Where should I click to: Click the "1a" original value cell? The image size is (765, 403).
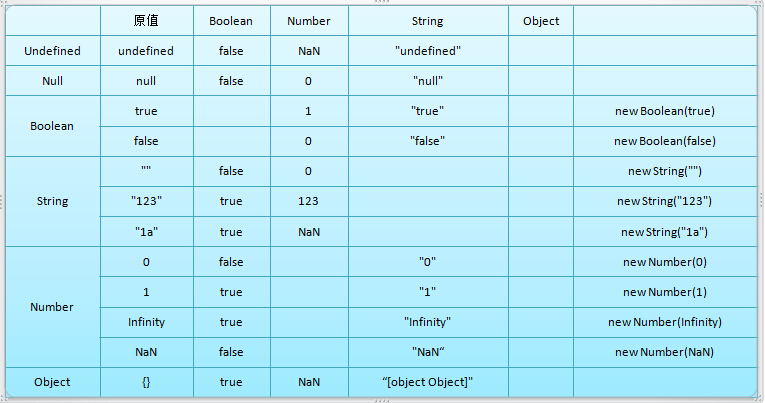click(146, 232)
